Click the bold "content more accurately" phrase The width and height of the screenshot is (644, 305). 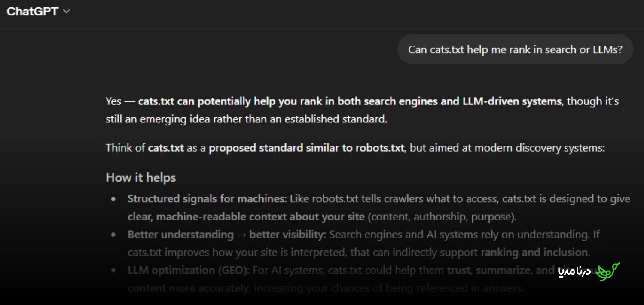pos(188,288)
